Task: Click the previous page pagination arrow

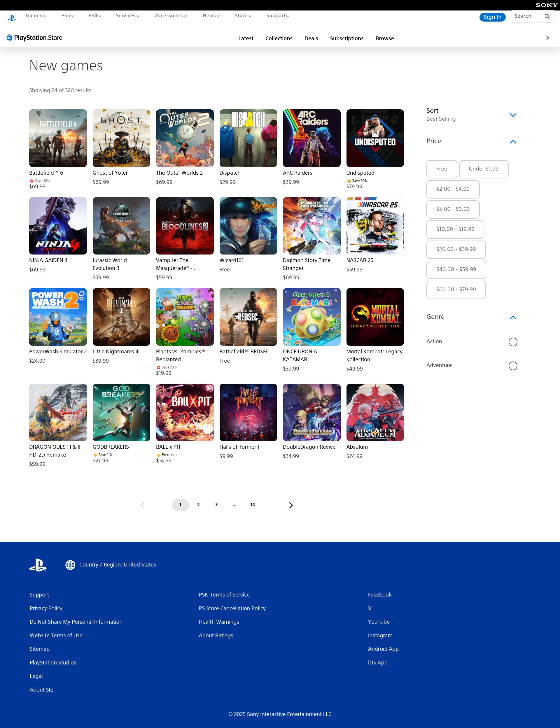Action: (x=142, y=505)
